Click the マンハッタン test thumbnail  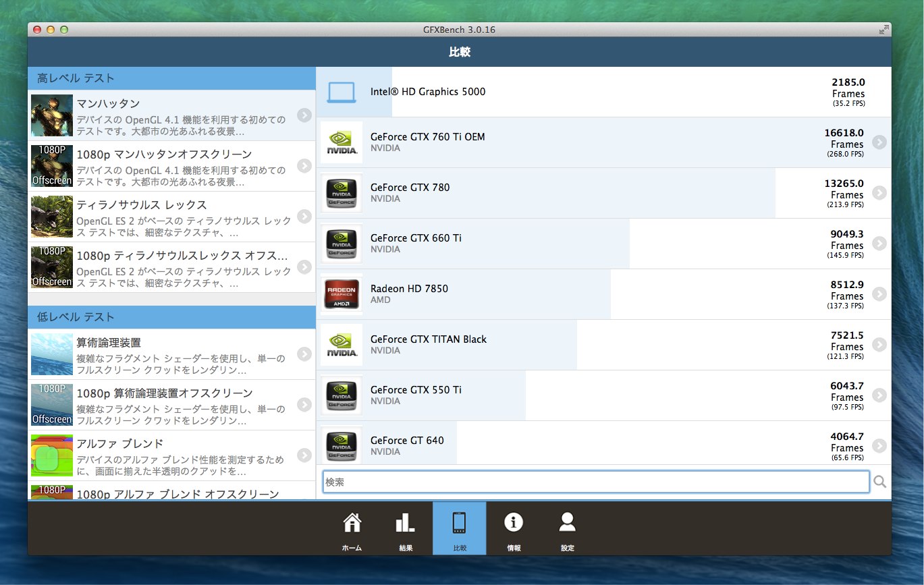click(x=52, y=115)
